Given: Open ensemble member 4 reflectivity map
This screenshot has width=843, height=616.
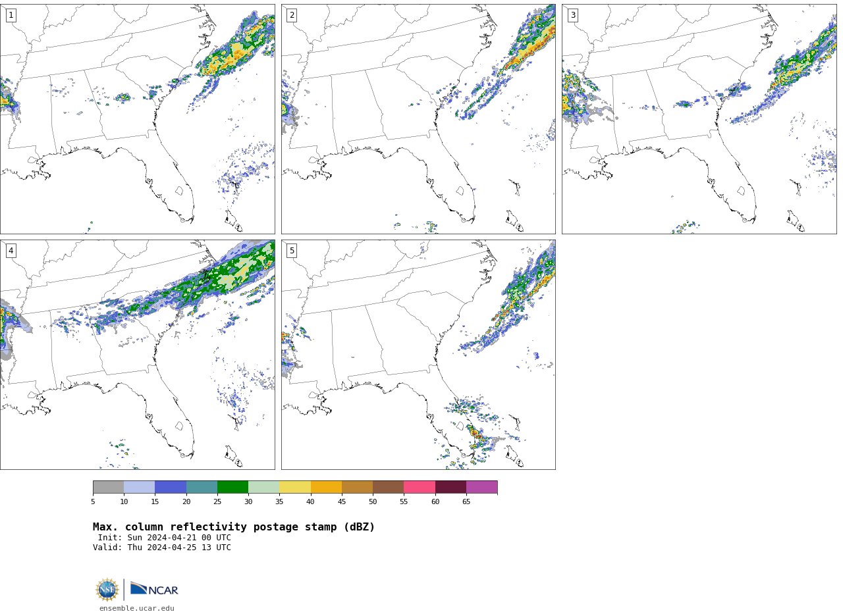Looking at the screenshot, I should pyautogui.click(x=138, y=355).
